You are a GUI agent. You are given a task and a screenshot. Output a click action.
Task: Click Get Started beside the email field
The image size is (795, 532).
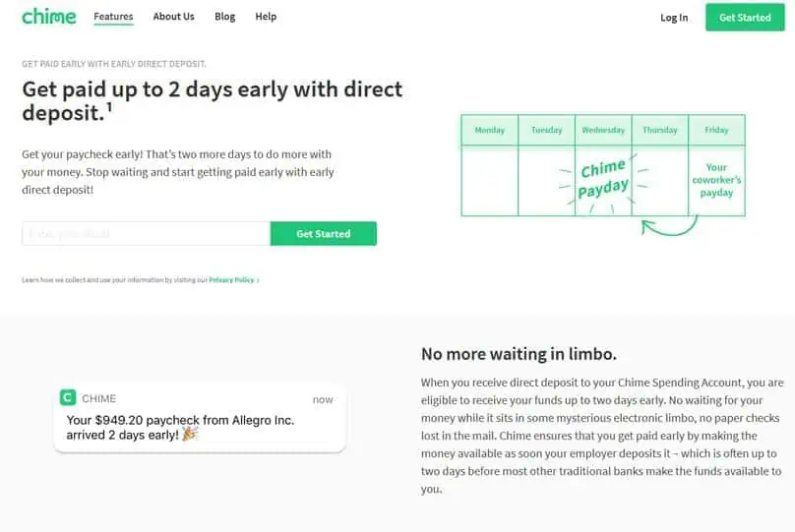[324, 234]
